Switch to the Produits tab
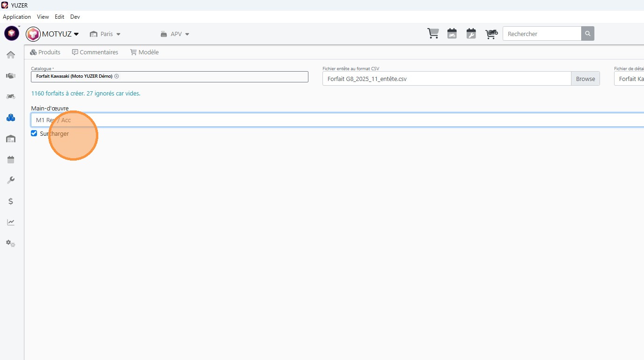This screenshot has height=360, width=644. pyautogui.click(x=45, y=52)
